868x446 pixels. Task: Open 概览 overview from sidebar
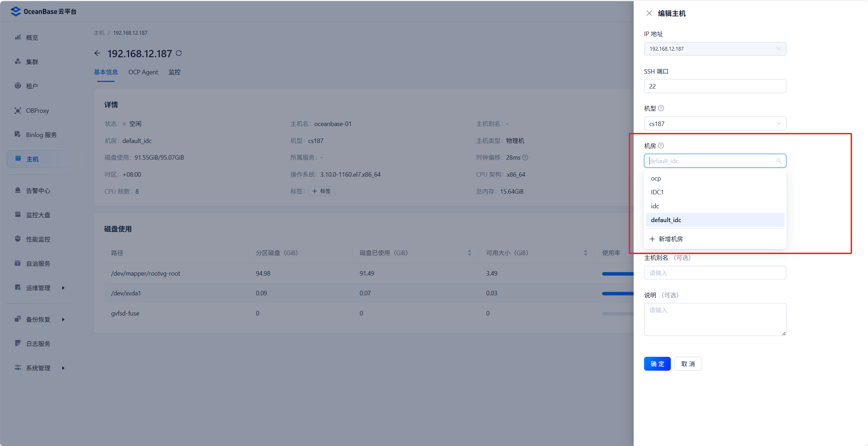(x=32, y=37)
